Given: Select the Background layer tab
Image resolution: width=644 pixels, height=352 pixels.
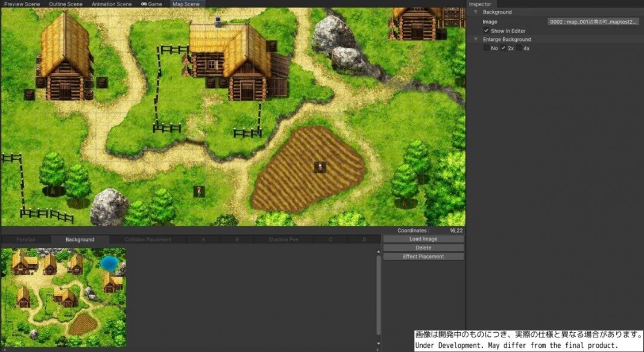Looking at the screenshot, I should tap(80, 239).
